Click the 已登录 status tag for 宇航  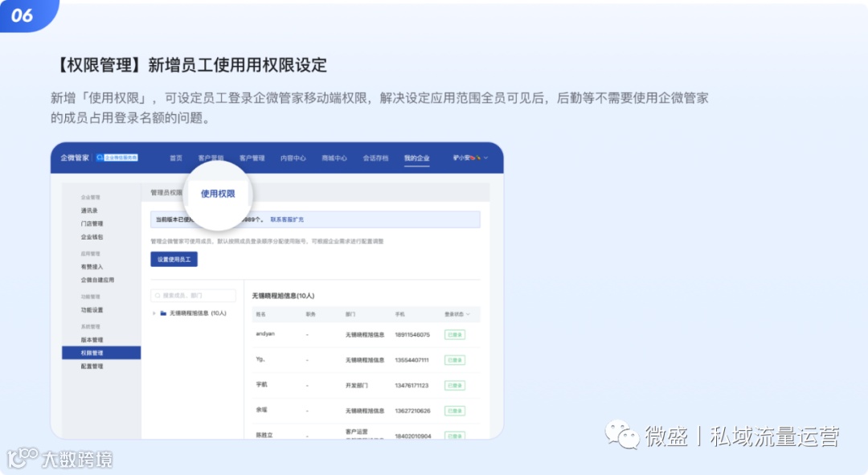454,386
